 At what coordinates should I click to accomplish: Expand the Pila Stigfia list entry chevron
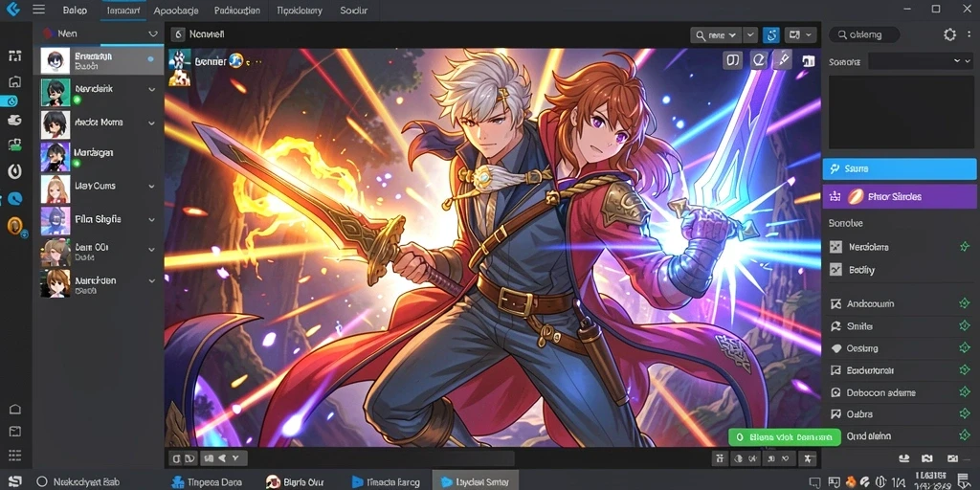point(152,219)
